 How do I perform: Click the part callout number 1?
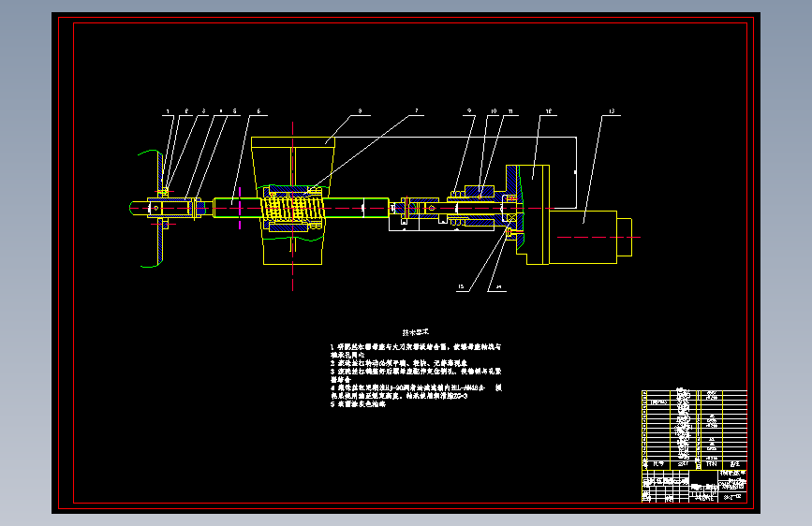point(168,111)
